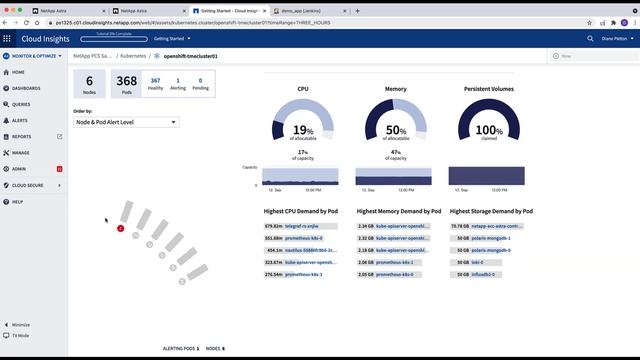Select the Getting Started Cloud Insights tab
This screenshot has height=360, width=640.
click(230, 11)
